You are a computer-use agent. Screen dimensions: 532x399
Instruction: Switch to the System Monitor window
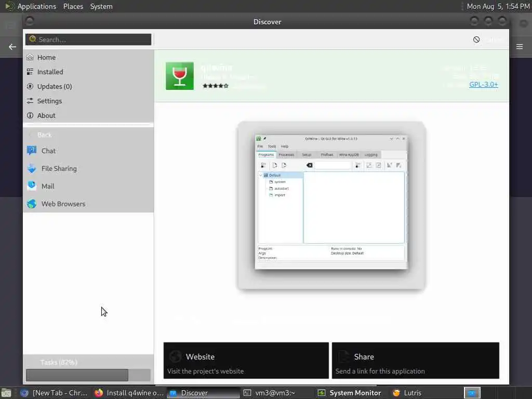pyautogui.click(x=351, y=393)
